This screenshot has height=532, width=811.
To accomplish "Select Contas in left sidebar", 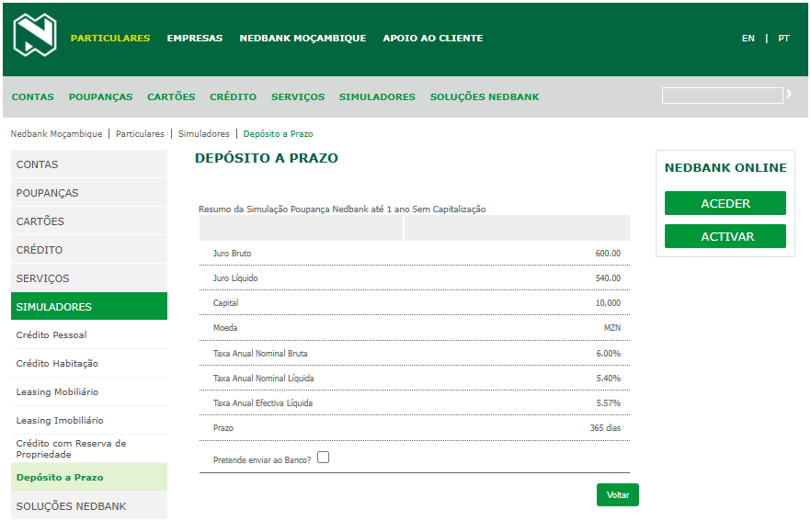I will click(x=89, y=164).
